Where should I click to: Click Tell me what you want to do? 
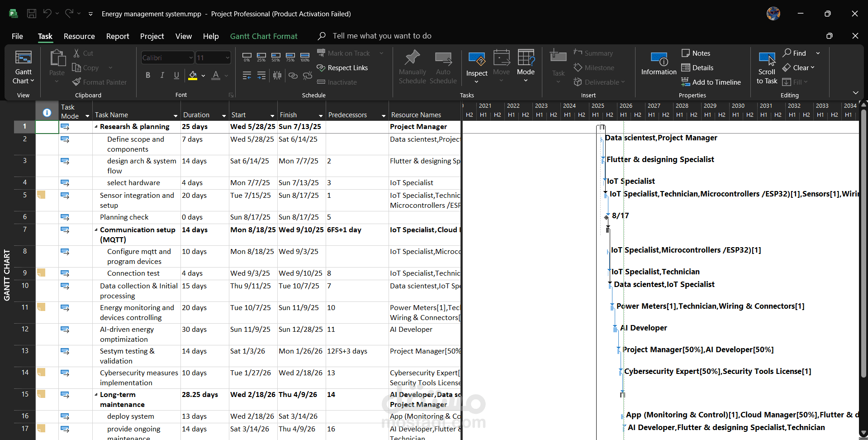(382, 36)
